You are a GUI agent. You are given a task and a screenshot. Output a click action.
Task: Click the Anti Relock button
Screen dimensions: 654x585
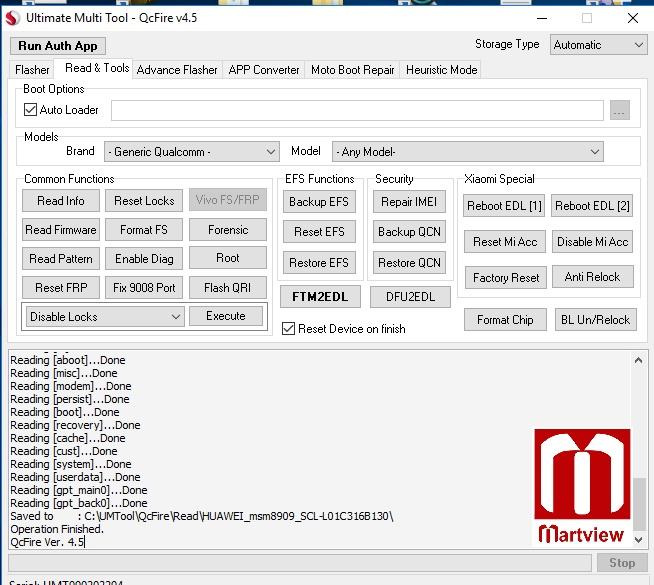pos(593,277)
